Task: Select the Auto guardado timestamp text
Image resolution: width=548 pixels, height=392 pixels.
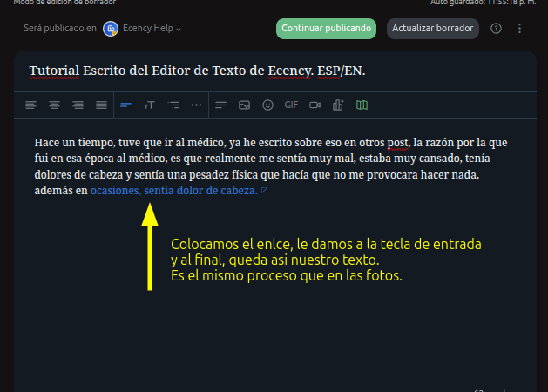Action: click(x=483, y=3)
